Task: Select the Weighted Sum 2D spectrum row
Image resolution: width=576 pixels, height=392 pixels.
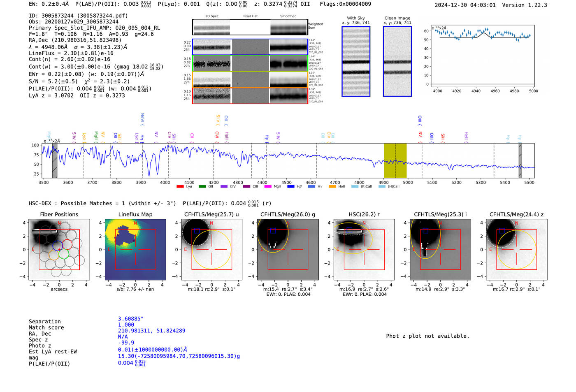Action: pyautogui.click(x=250, y=27)
